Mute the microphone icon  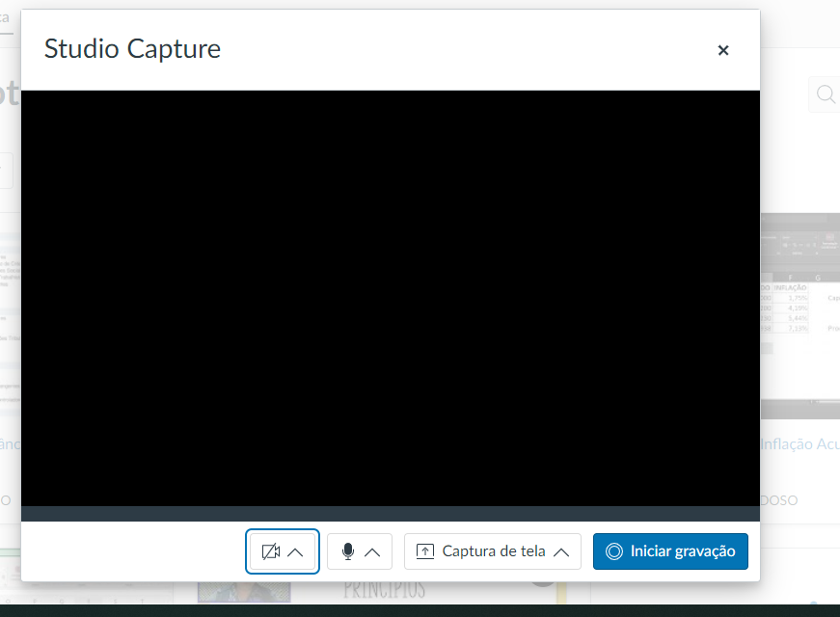(x=348, y=551)
